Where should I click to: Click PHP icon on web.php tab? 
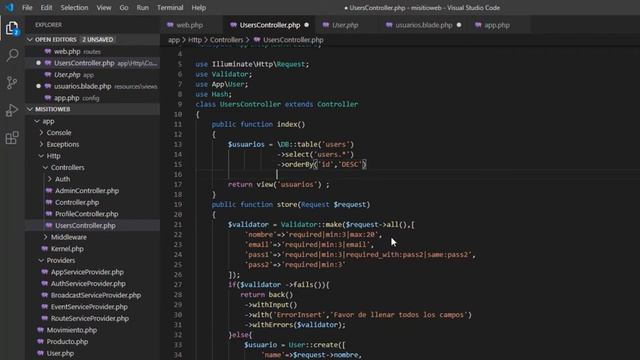pyautogui.click(x=170, y=25)
